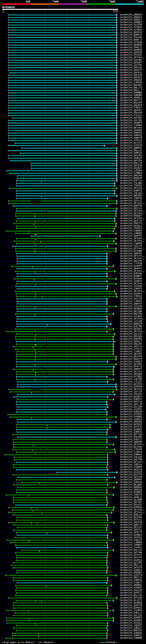Click hit label UniRef100_Q9SDP1
The width and height of the screenshot is (146, 644).
(x=131, y=63)
